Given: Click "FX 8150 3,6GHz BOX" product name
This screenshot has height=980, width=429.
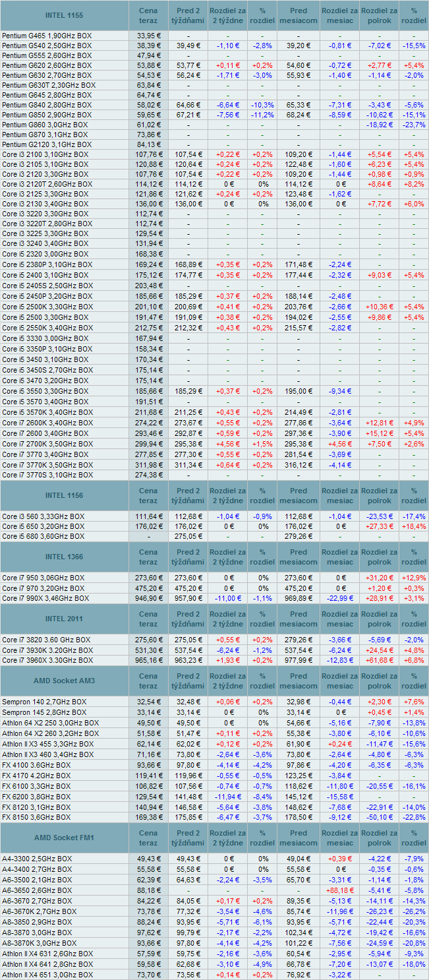Looking at the screenshot, I should click(35, 817).
